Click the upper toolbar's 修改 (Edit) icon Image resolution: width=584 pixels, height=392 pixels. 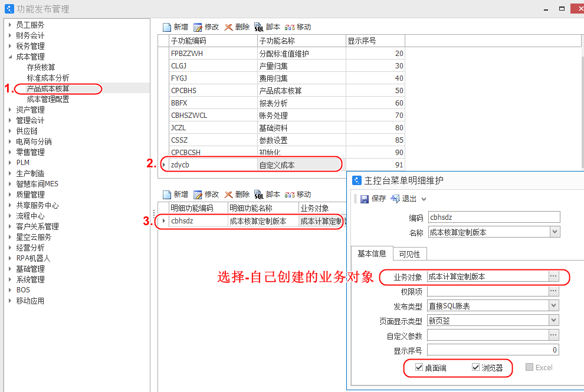click(198, 27)
